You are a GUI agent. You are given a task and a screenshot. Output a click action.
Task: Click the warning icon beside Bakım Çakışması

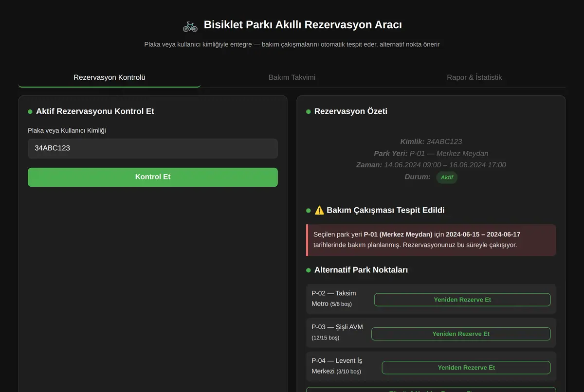(319, 210)
